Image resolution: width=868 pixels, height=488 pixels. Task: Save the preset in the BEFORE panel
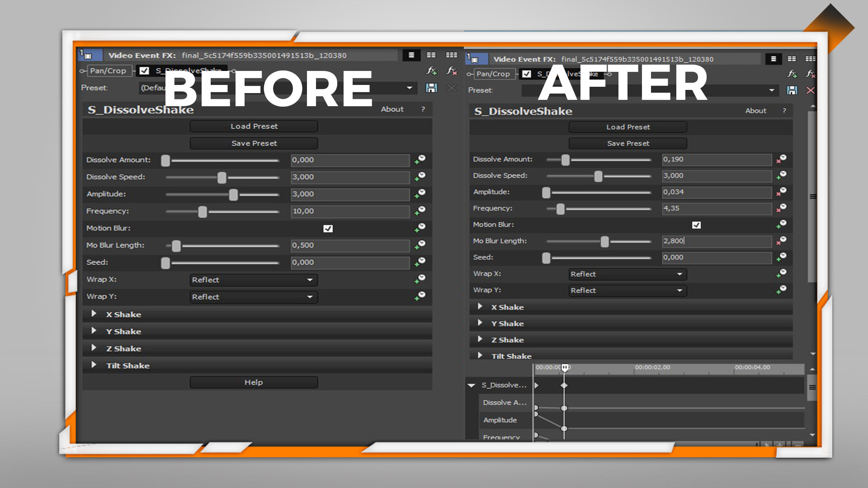click(432, 88)
